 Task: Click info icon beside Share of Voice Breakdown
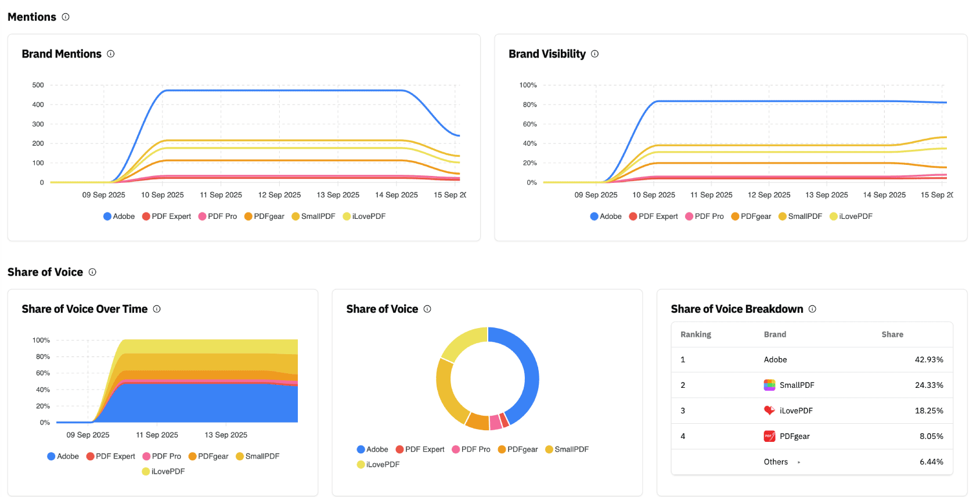812,309
